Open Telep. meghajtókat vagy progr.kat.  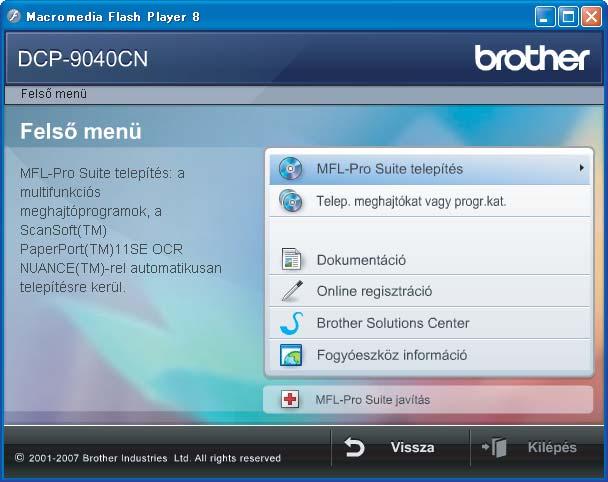(429, 201)
